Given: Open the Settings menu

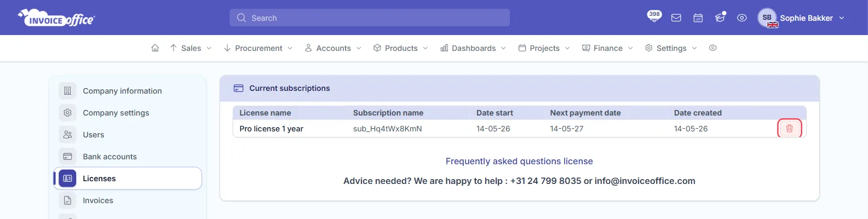Looking at the screenshot, I should tap(671, 48).
